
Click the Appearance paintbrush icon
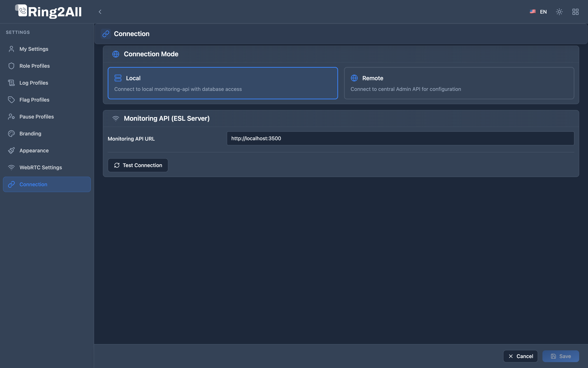tap(11, 150)
